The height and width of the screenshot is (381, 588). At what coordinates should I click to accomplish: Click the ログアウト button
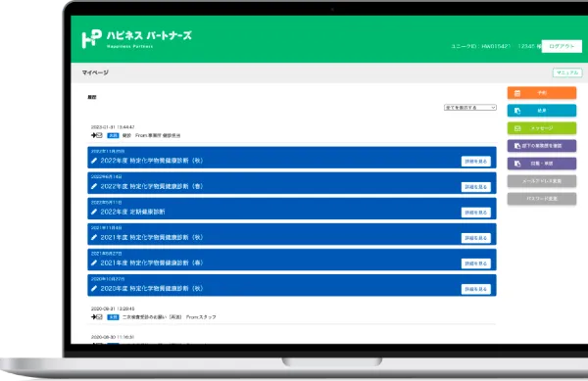562,46
